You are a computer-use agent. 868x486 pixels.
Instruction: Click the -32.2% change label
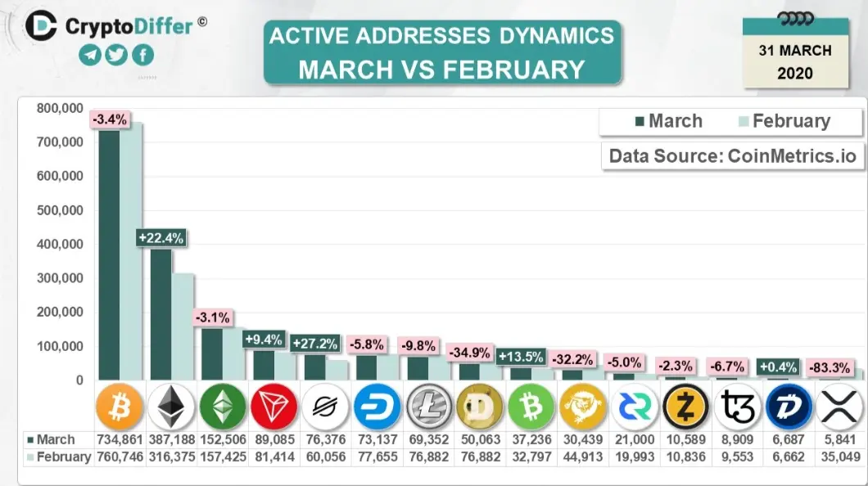click(x=572, y=359)
